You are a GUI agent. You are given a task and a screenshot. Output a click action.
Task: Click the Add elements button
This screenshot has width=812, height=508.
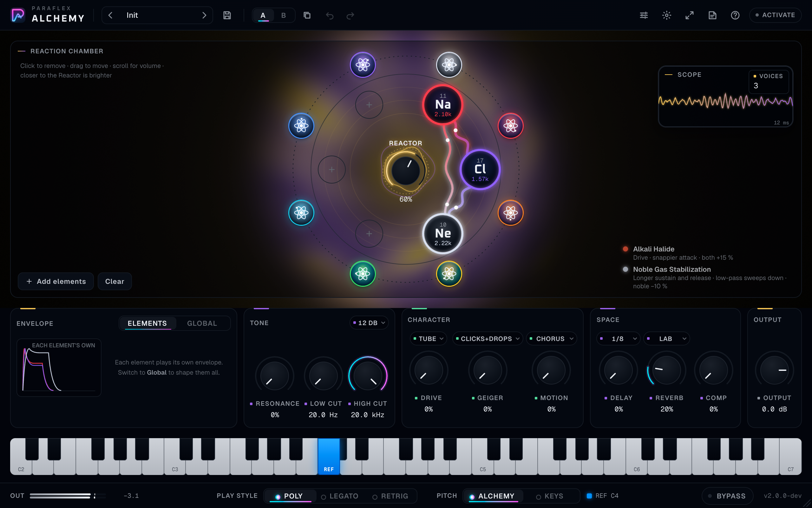pos(56,281)
